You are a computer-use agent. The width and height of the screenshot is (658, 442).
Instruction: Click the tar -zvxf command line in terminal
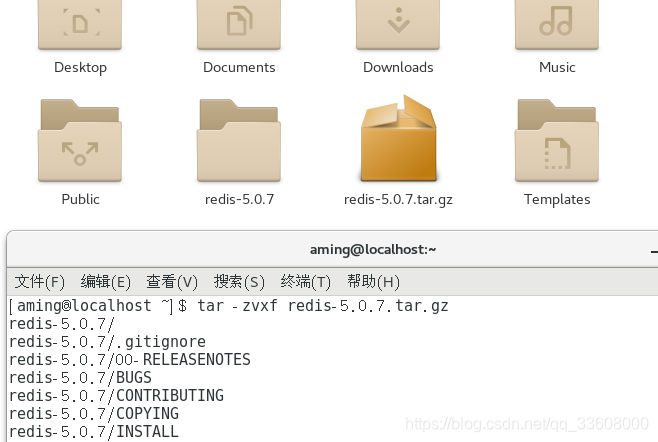[229, 306]
